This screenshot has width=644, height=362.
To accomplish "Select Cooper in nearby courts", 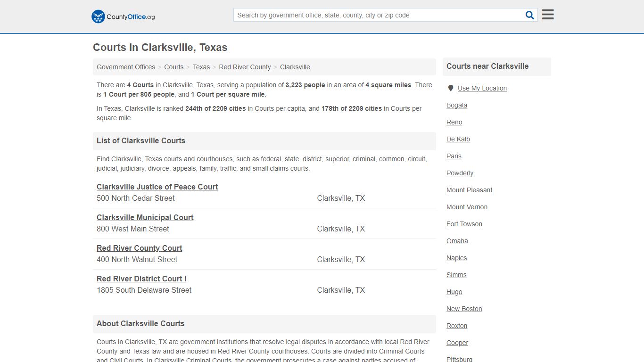I will click(x=457, y=343).
